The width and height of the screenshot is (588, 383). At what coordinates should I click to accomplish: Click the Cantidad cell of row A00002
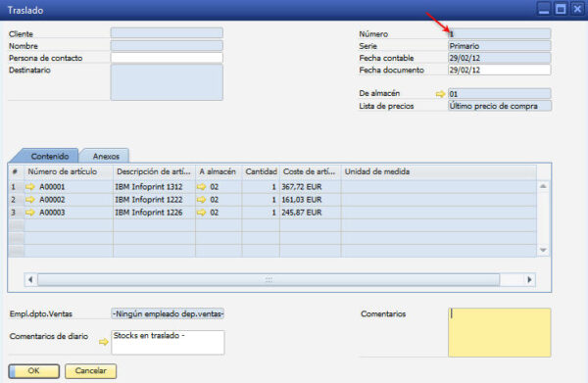261,200
